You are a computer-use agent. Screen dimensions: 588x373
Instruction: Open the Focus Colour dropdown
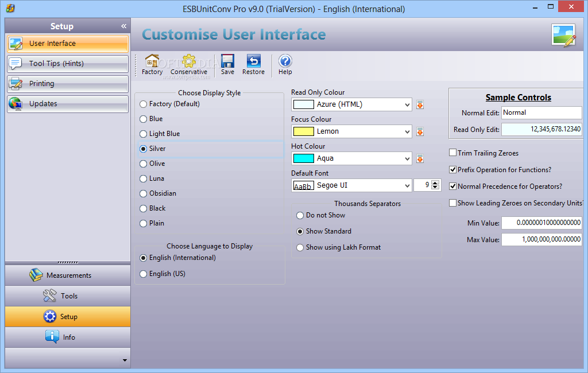point(407,131)
